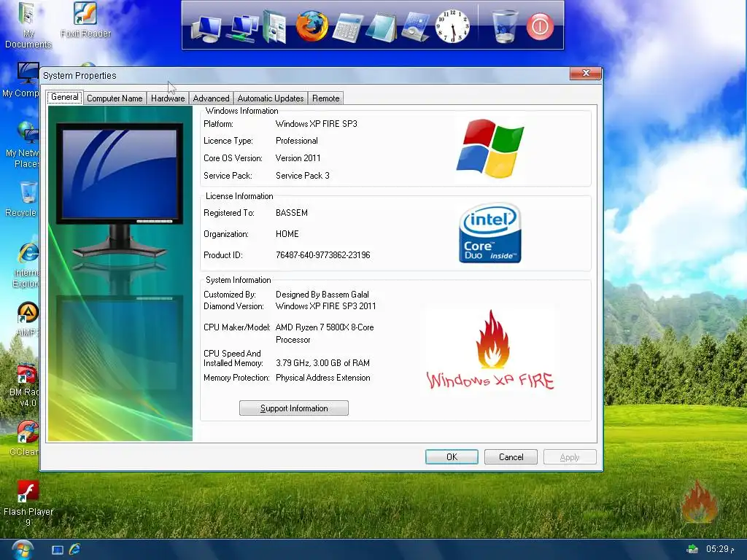Close the System Properties dialog
Image resolution: width=747 pixels, height=560 pixels.
tap(586, 73)
